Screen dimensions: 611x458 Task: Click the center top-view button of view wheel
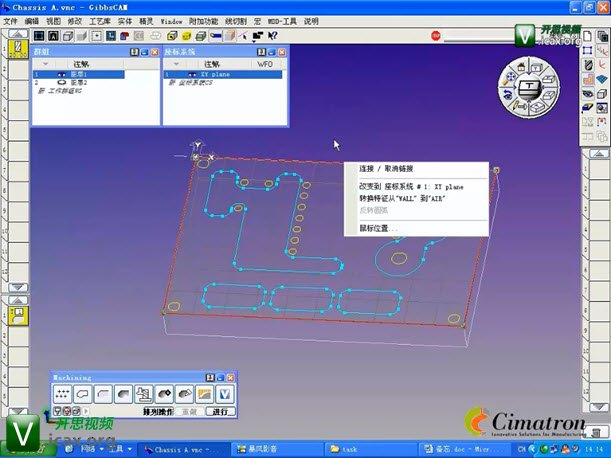[x=529, y=88]
